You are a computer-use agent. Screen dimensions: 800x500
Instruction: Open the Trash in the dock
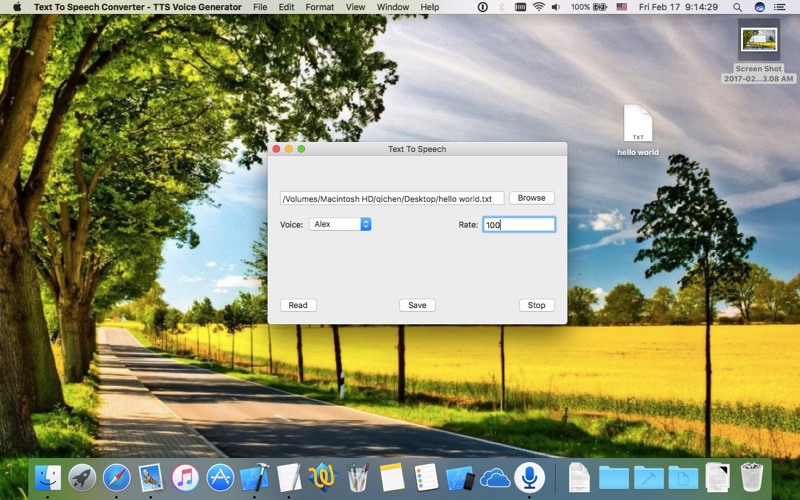[752, 477]
